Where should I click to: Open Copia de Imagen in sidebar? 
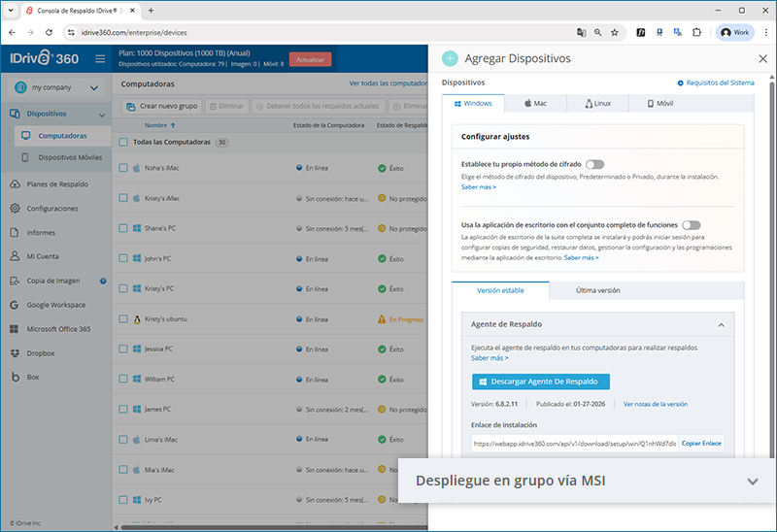(53, 281)
